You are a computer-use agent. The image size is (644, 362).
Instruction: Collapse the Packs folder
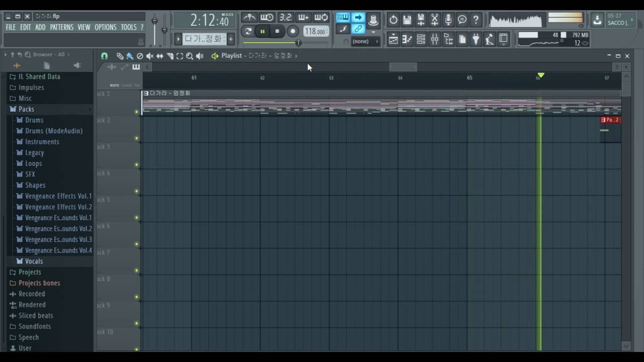[x=26, y=109]
